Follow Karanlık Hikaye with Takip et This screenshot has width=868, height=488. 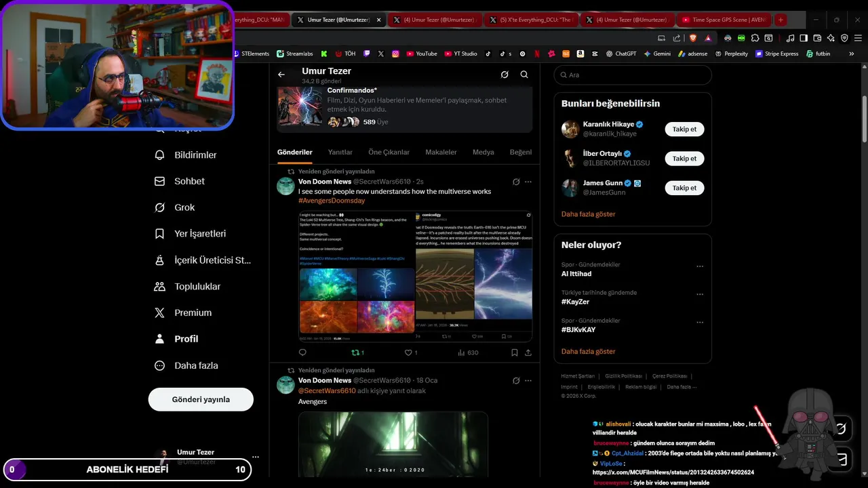tap(684, 129)
